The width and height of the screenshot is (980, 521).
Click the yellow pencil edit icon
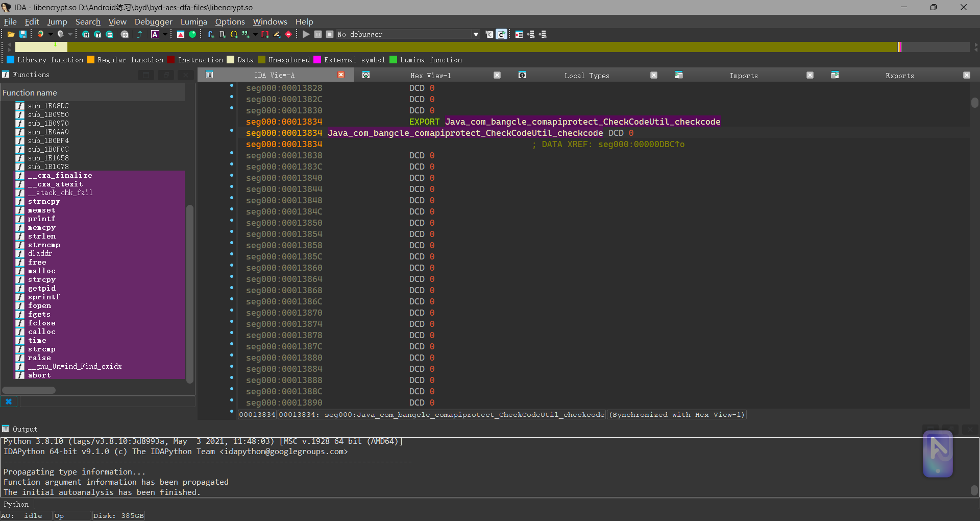click(x=277, y=34)
